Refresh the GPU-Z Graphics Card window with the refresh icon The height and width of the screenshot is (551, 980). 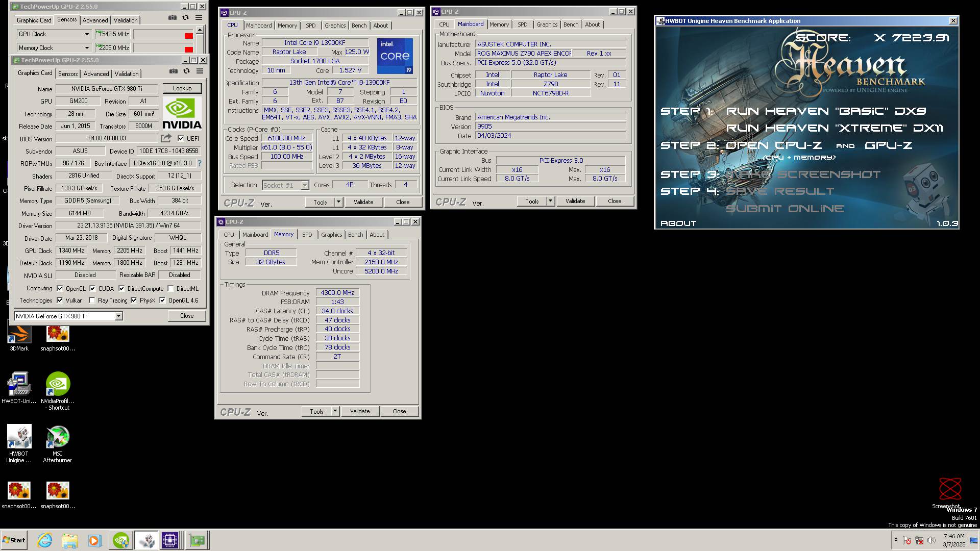(186, 71)
